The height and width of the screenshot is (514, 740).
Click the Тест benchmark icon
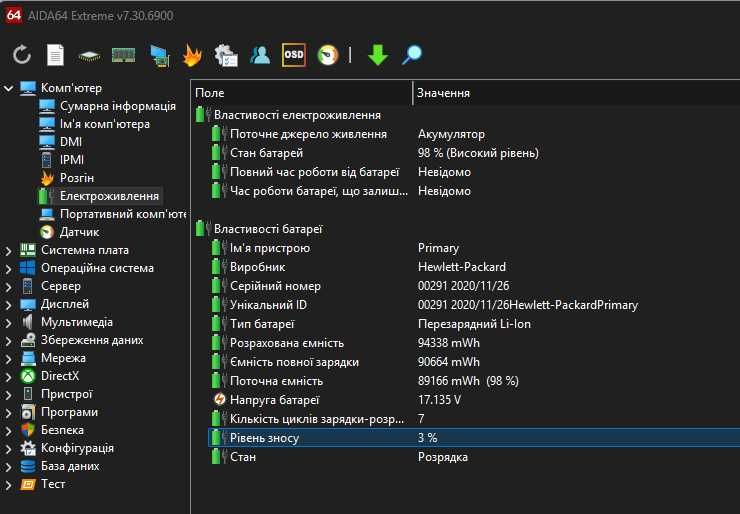(x=28, y=484)
